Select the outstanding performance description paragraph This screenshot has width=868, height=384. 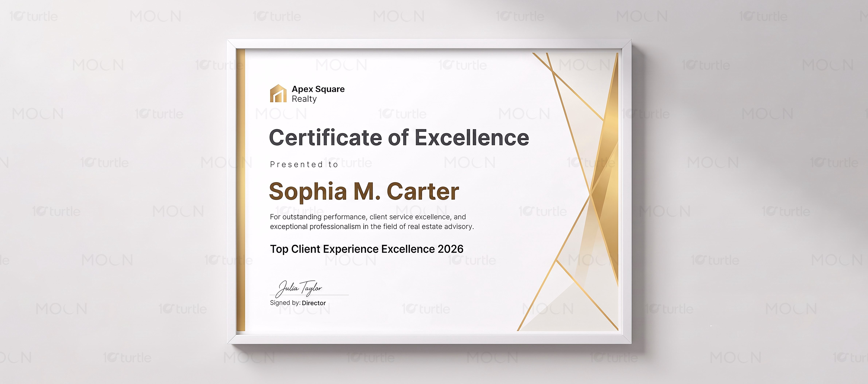pos(372,222)
